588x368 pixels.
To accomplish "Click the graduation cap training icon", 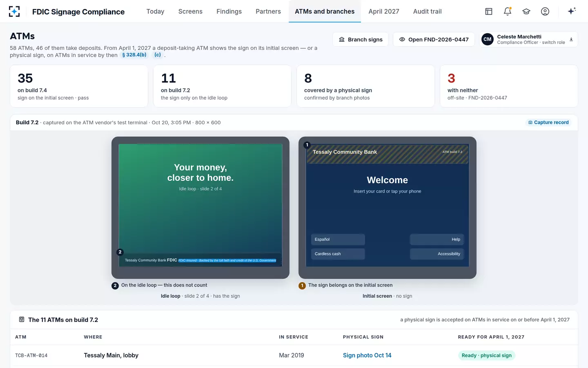I will point(526,11).
